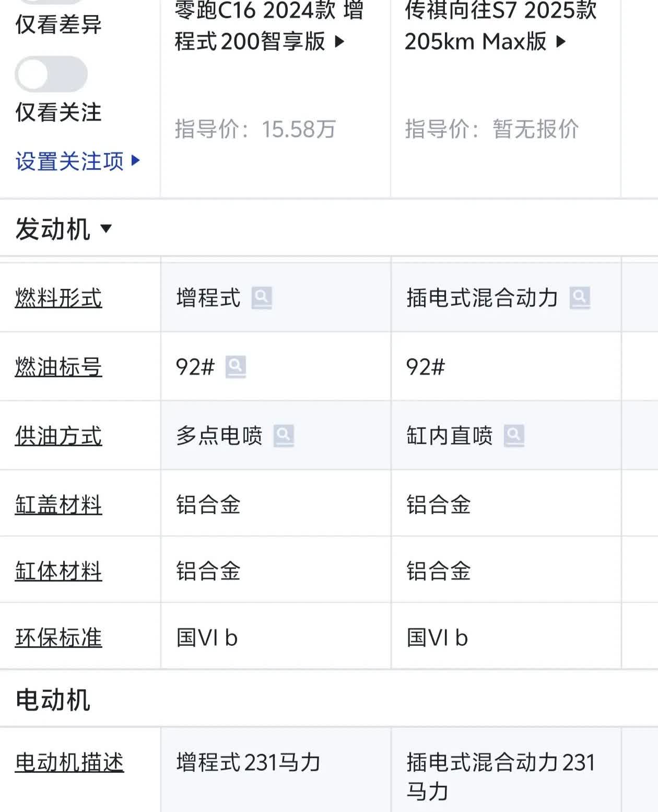The image size is (658, 812).
Task: Click magnifier icon next to first 92#
Action: click(236, 367)
